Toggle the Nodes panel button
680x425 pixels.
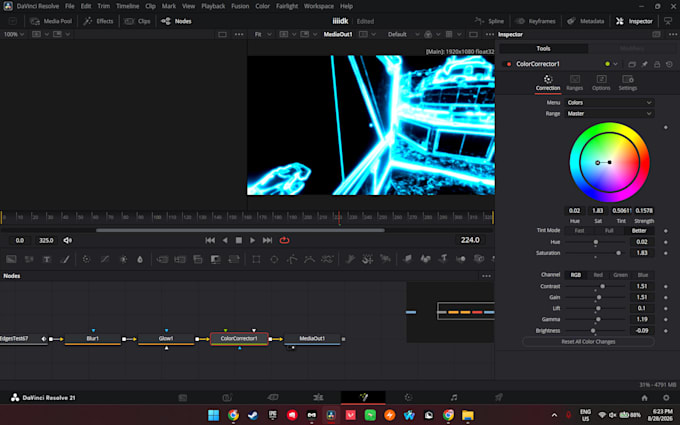176,21
